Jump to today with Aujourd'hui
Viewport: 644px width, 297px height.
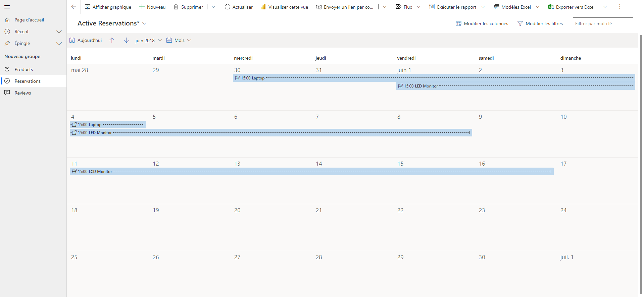pyautogui.click(x=86, y=40)
